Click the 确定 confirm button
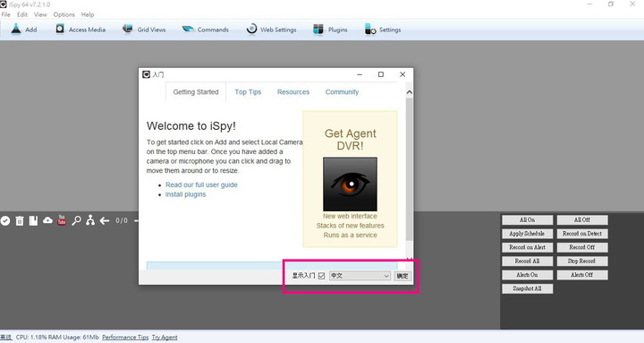Image resolution: width=644 pixels, height=343 pixels. (x=402, y=276)
